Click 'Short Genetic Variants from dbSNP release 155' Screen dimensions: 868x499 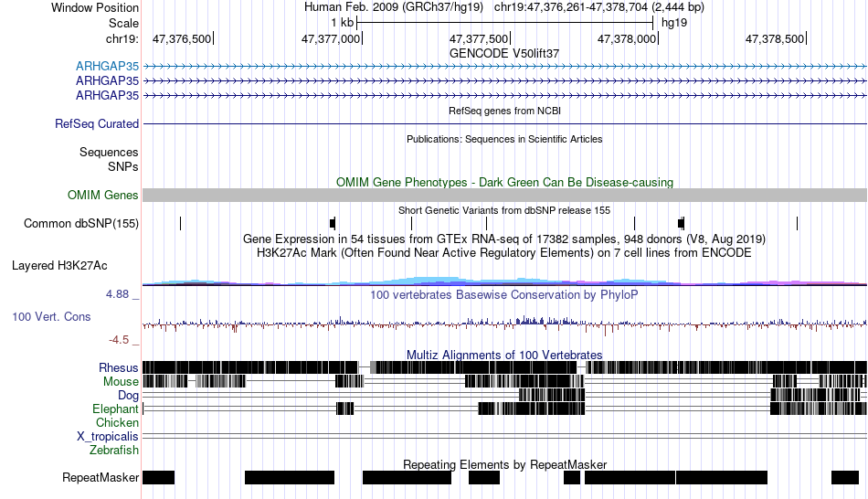504,210
